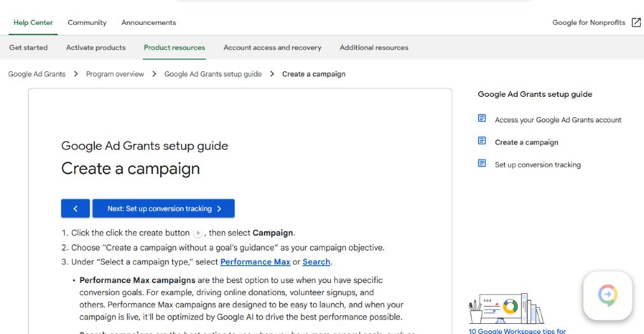The image size is (644, 334).
Task: Click the document icon beside Access your Google Ad Grants account
Action: pyautogui.click(x=482, y=119)
